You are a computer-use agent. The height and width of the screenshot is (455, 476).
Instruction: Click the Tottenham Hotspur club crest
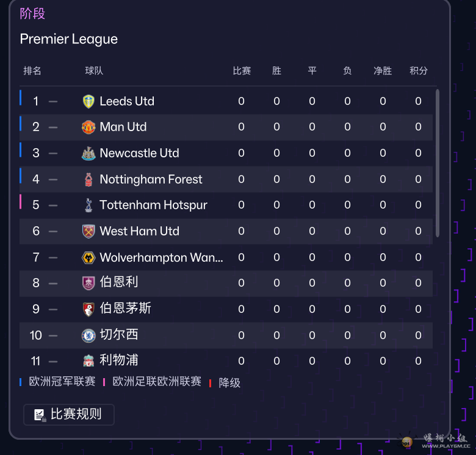pos(89,205)
